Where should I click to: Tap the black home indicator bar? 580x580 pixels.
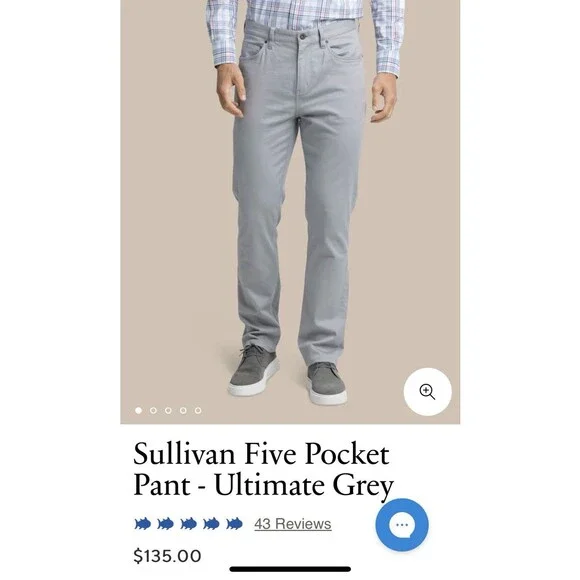click(x=290, y=569)
